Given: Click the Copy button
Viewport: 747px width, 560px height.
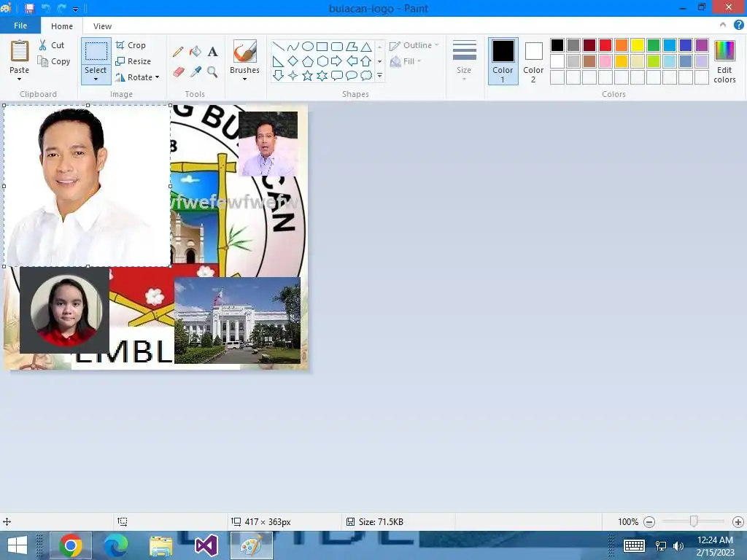Looking at the screenshot, I should (54, 61).
